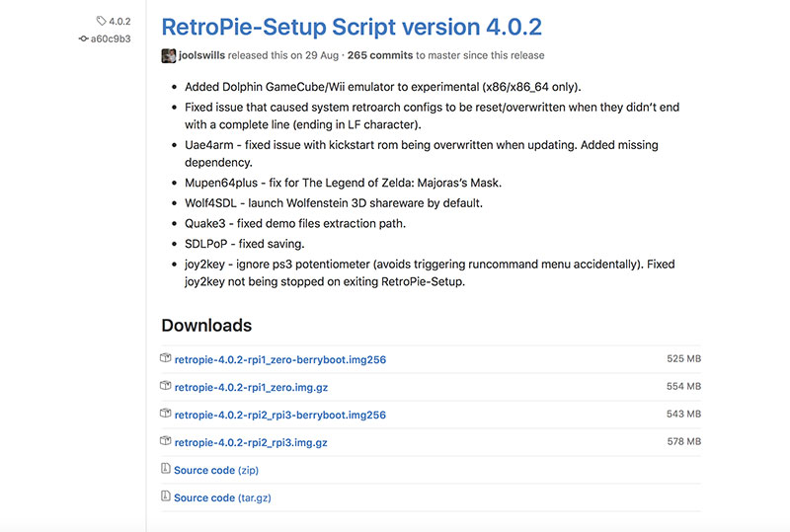Click package icon for rpi2_rpi3-berryboot.img256
Viewport: 790px width, 532px height.
pyautogui.click(x=166, y=415)
